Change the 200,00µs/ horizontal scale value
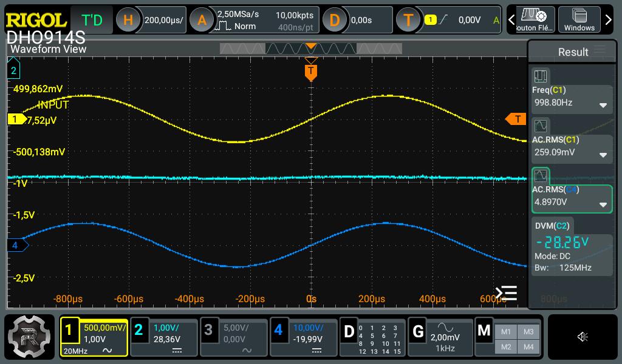 tap(164, 20)
